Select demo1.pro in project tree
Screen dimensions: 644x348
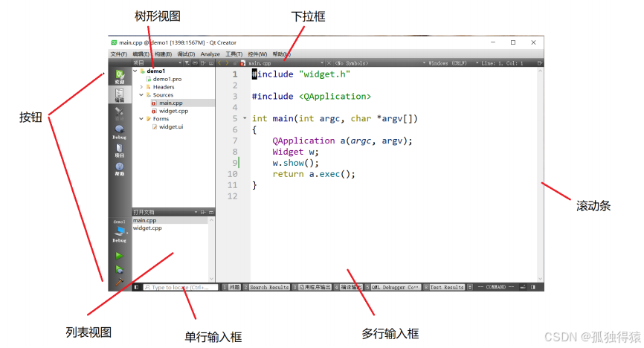[x=167, y=79]
